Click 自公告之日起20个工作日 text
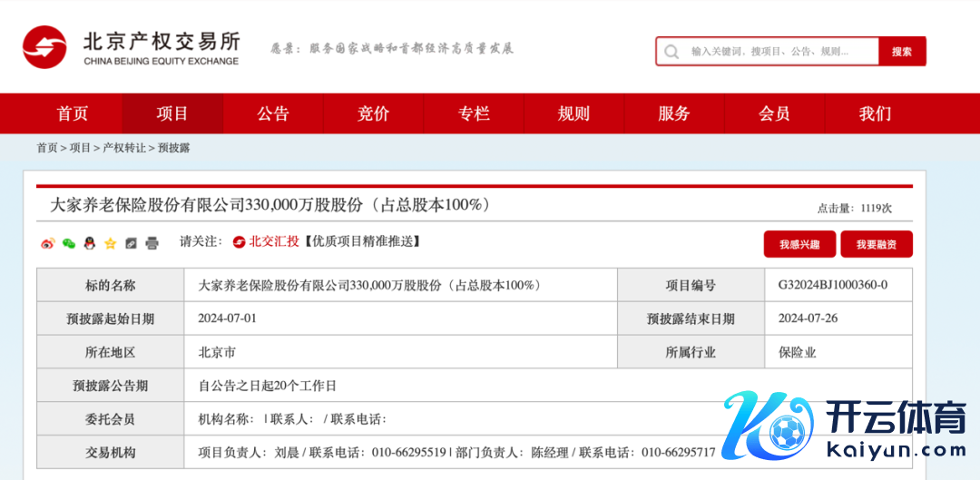 click(x=268, y=386)
